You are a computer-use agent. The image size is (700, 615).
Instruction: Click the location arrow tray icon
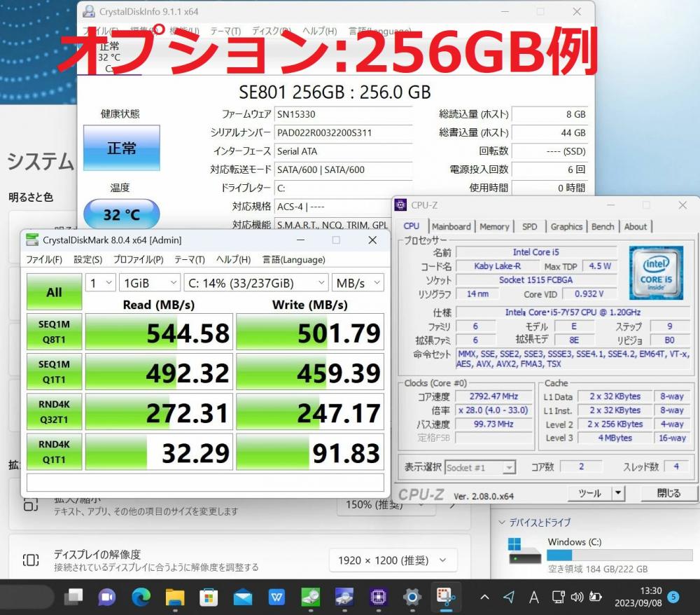(509, 597)
